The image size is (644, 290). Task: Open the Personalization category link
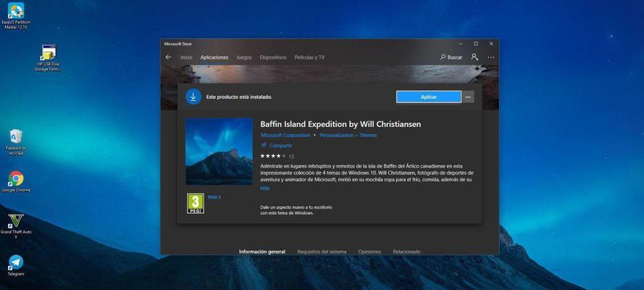(x=336, y=135)
